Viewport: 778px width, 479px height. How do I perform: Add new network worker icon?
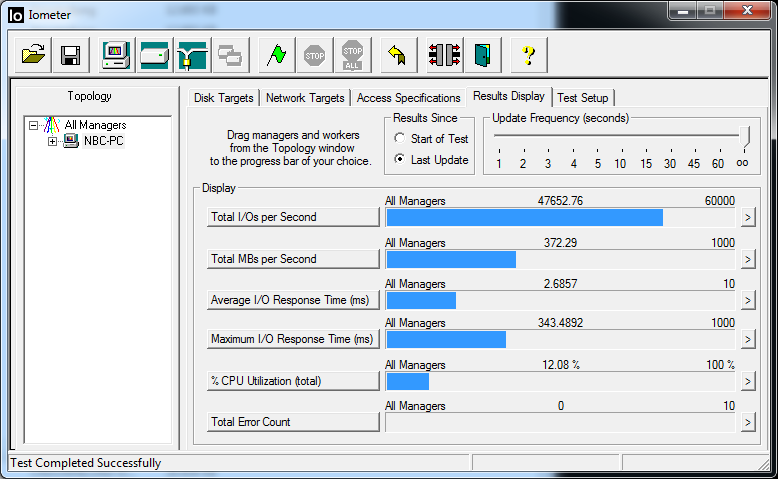[193, 55]
